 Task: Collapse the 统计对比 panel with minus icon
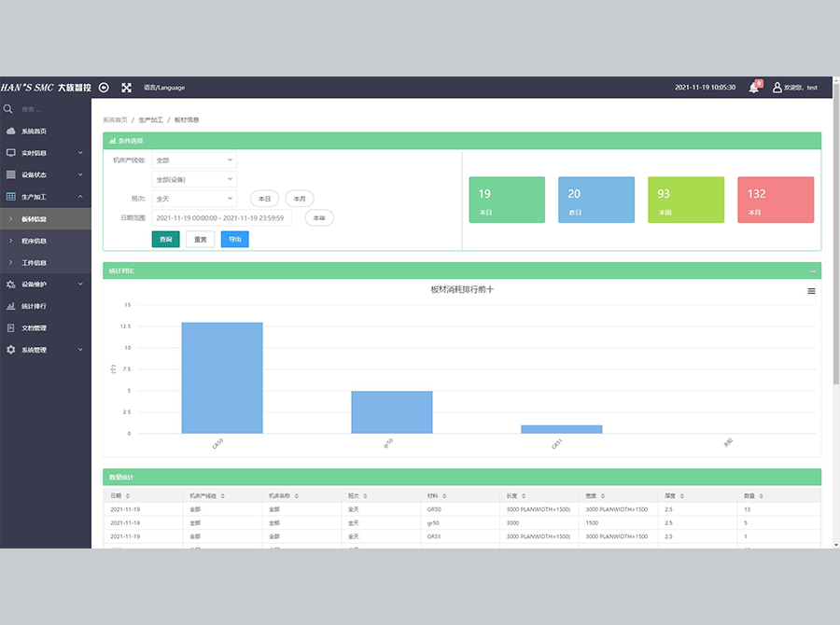point(812,271)
